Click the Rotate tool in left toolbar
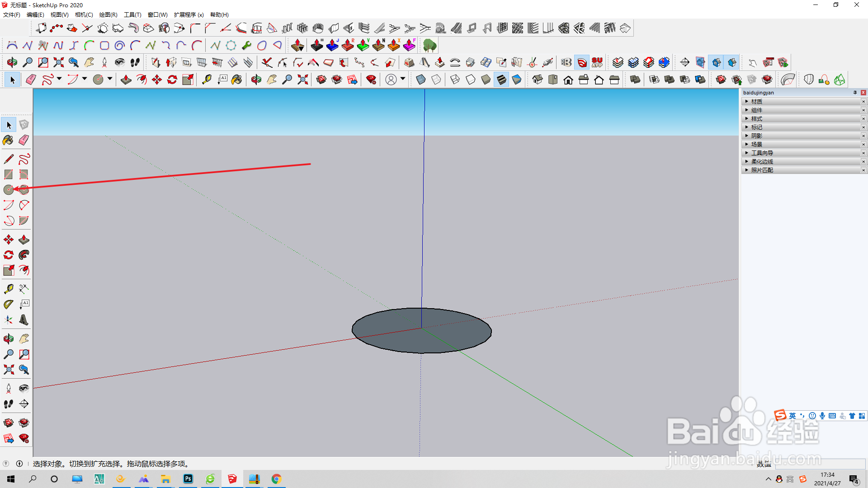 point(8,255)
